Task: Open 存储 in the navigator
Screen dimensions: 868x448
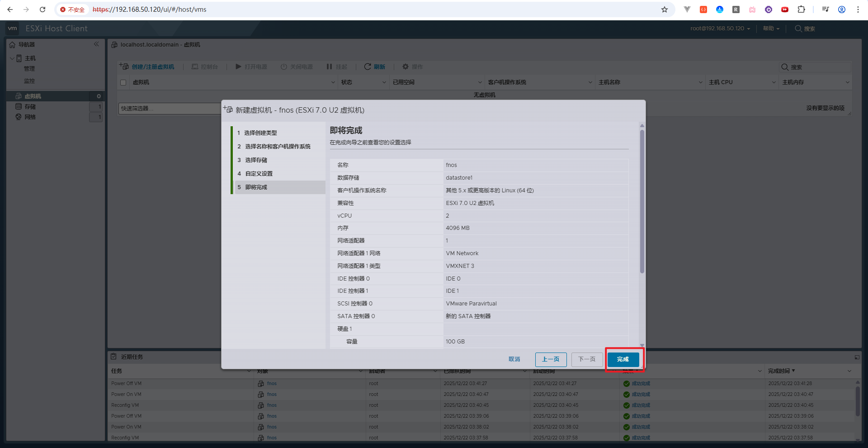Action: (30, 107)
